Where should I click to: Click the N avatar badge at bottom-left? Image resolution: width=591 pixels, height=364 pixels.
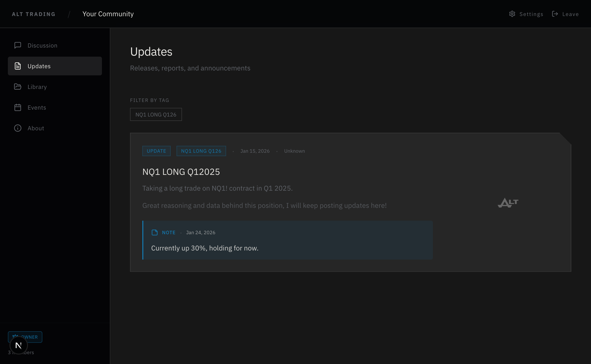[x=18, y=345]
